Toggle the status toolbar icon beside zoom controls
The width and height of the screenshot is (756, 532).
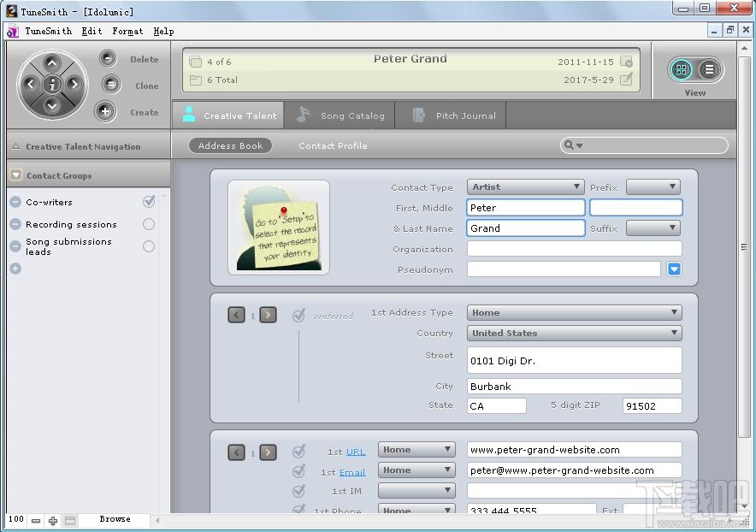[x=70, y=520]
